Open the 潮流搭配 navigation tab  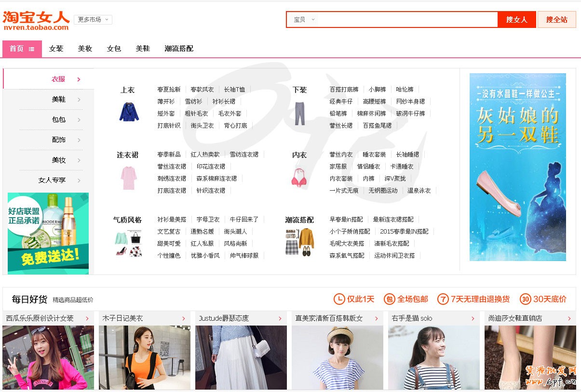(x=178, y=49)
